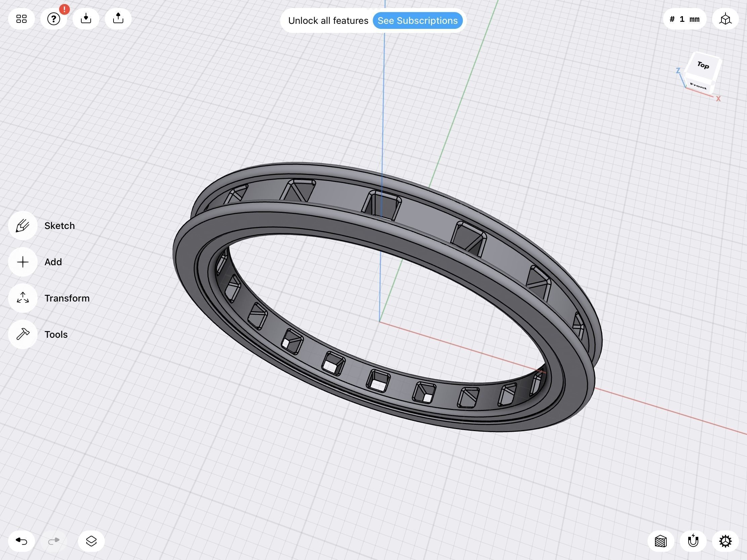The height and width of the screenshot is (560, 747).
Task: Select the Top face of view cube
Action: pyautogui.click(x=703, y=65)
